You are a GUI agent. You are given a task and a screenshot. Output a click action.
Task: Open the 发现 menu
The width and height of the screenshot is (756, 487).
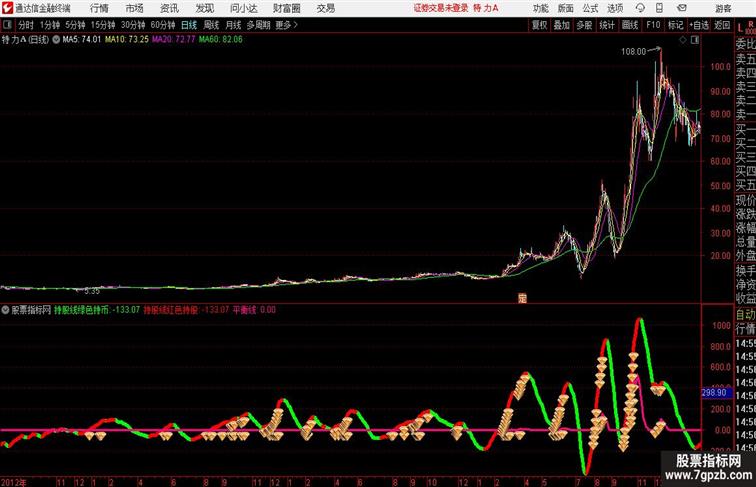coord(204,8)
